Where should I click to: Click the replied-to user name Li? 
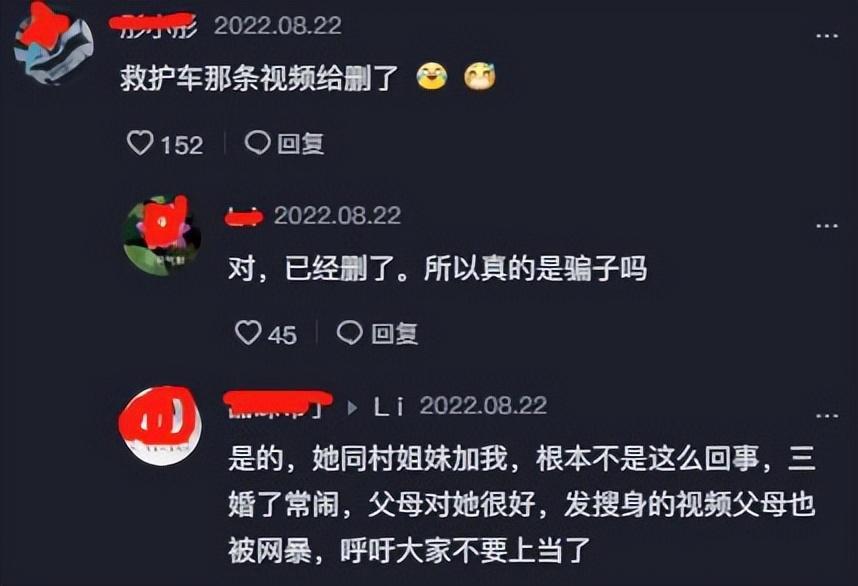tap(389, 407)
